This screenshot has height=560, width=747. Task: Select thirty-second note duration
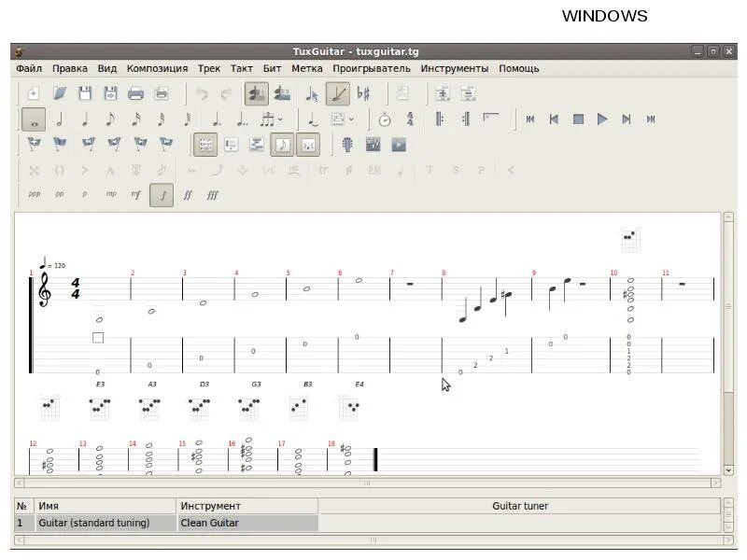point(162,119)
